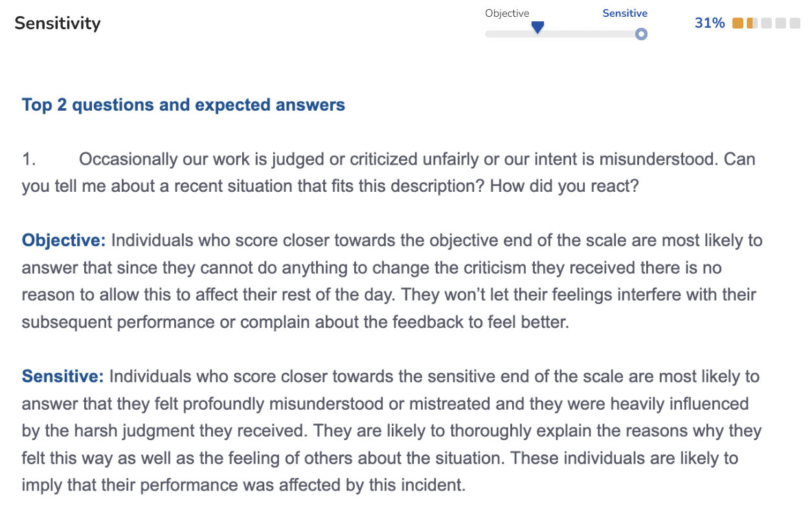
Task: Click the Sensitivity section title
Action: coord(58,23)
